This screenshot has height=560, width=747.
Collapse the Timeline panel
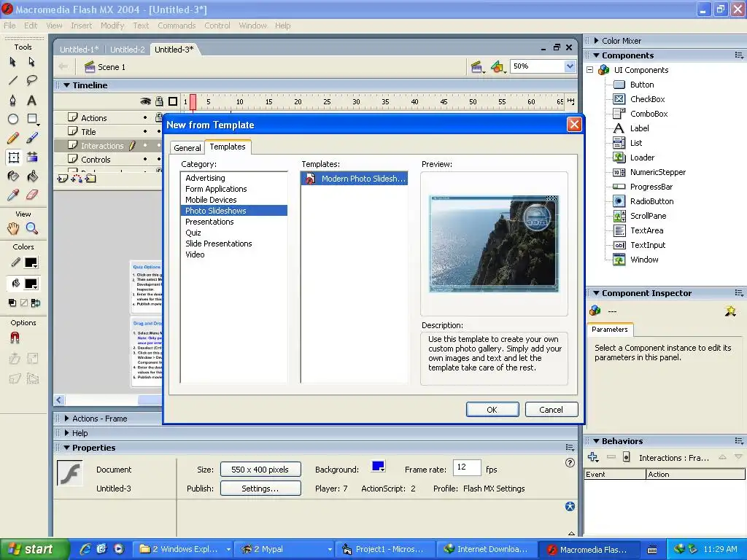coord(66,85)
